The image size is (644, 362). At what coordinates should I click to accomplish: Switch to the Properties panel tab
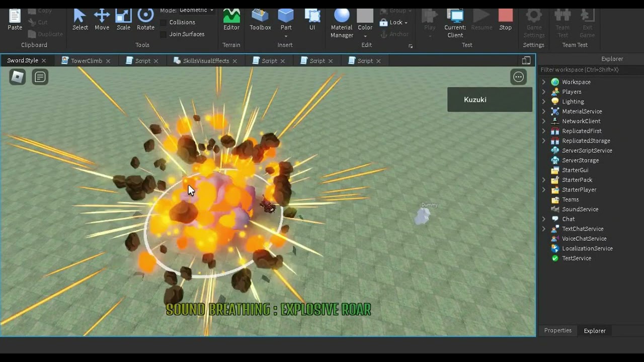[x=557, y=330]
